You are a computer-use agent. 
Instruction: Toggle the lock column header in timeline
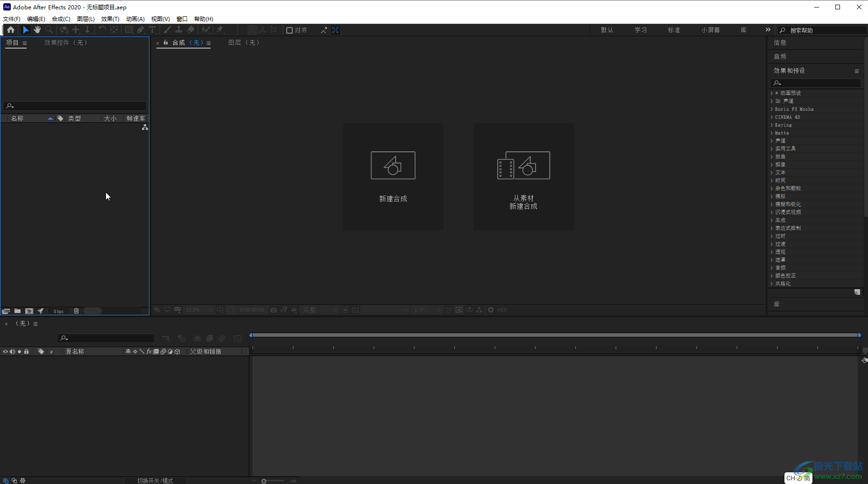click(x=27, y=352)
